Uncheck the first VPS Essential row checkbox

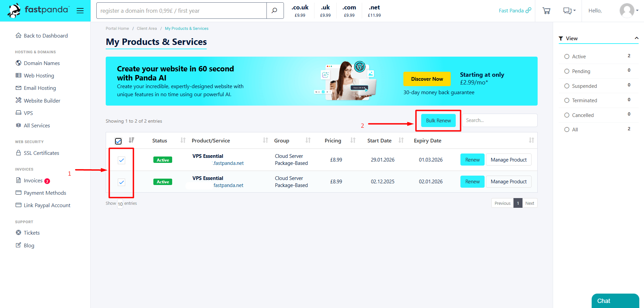click(121, 160)
